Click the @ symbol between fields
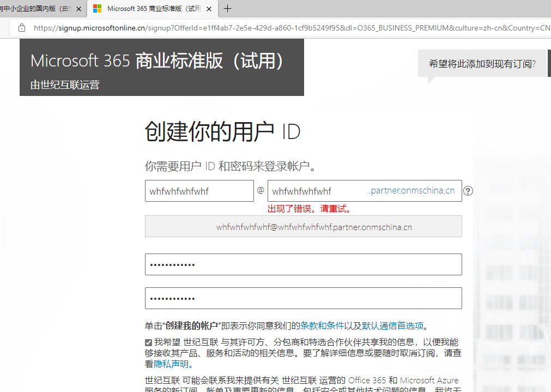The height and width of the screenshot is (392, 551). pos(261,190)
